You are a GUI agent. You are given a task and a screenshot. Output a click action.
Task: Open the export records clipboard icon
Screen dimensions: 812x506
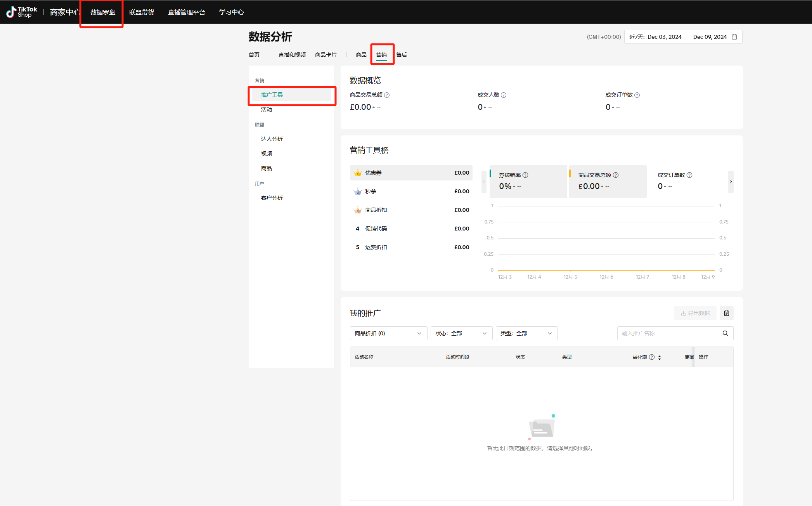click(x=726, y=313)
